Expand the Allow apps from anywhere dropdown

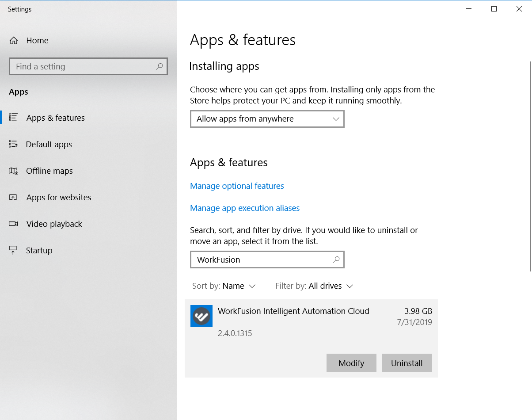coord(267,119)
